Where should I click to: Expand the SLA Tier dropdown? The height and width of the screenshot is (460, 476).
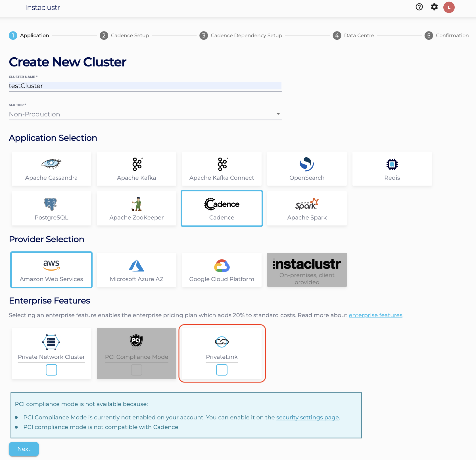pyautogui.click(x=145, y=114)
